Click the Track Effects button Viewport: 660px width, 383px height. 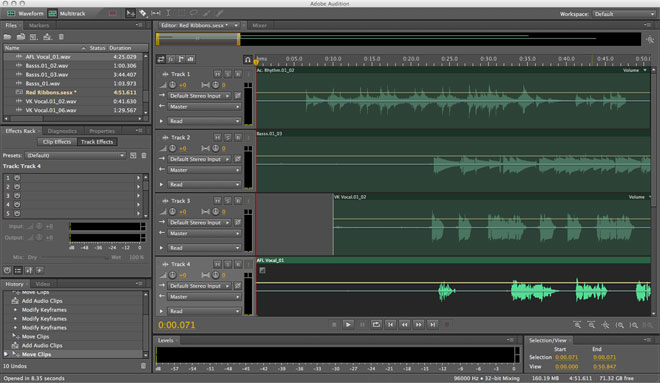[97, 142]
